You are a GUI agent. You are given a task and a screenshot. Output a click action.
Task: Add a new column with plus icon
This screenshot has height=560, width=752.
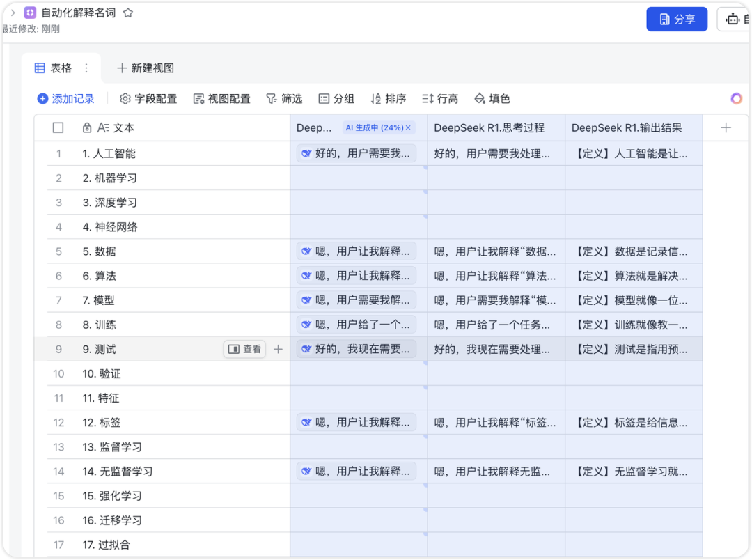[x=726, y=127]
